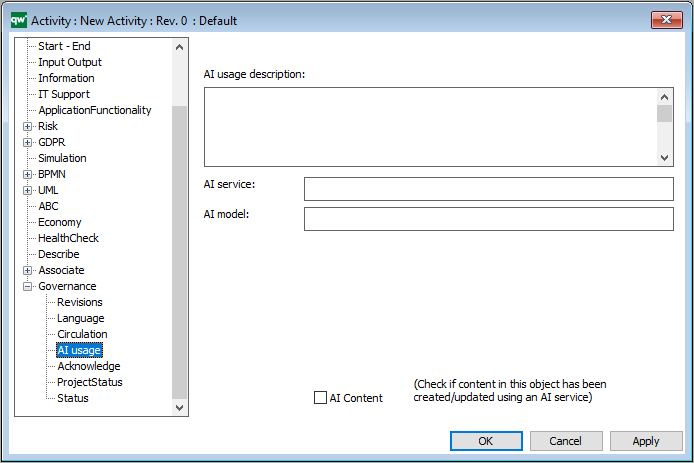Tick the AI Content checkbox
694x463 pixels.
coord(320,397)
